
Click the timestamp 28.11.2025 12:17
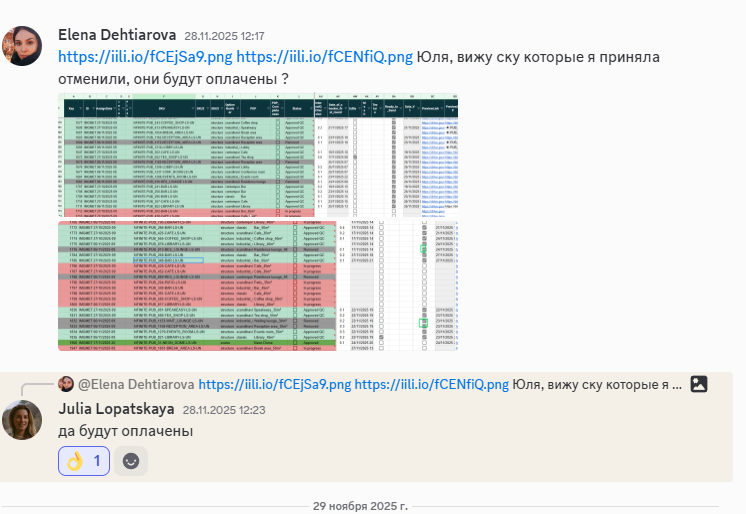point(224,36)
